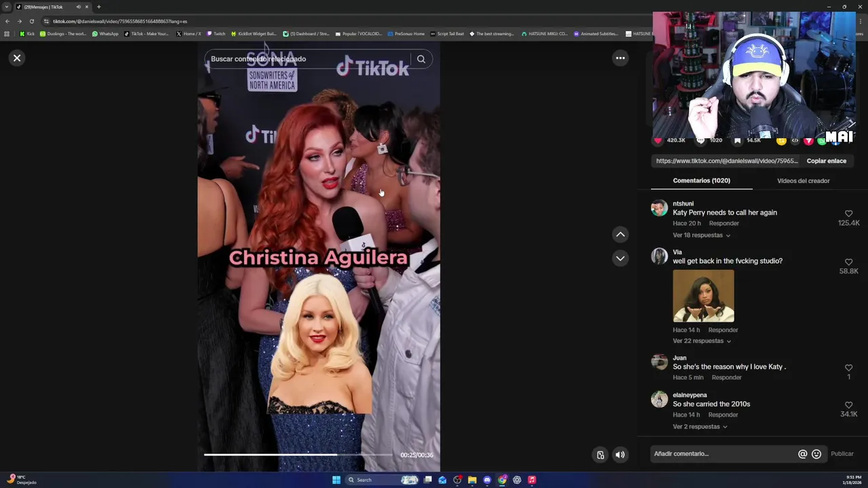The width and height of the screenshot is (868, 488).
Task: Click the @ mention icon in comment box
Action: click(x=802, y=454)
